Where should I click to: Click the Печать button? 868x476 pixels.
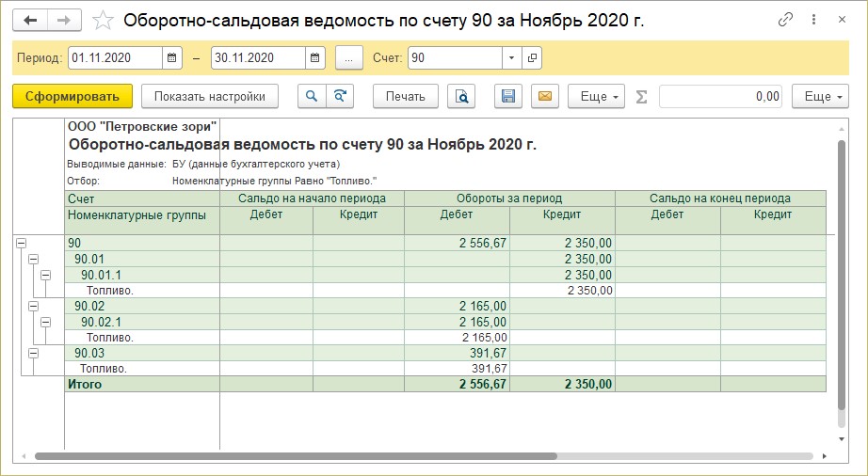(406, 96)
